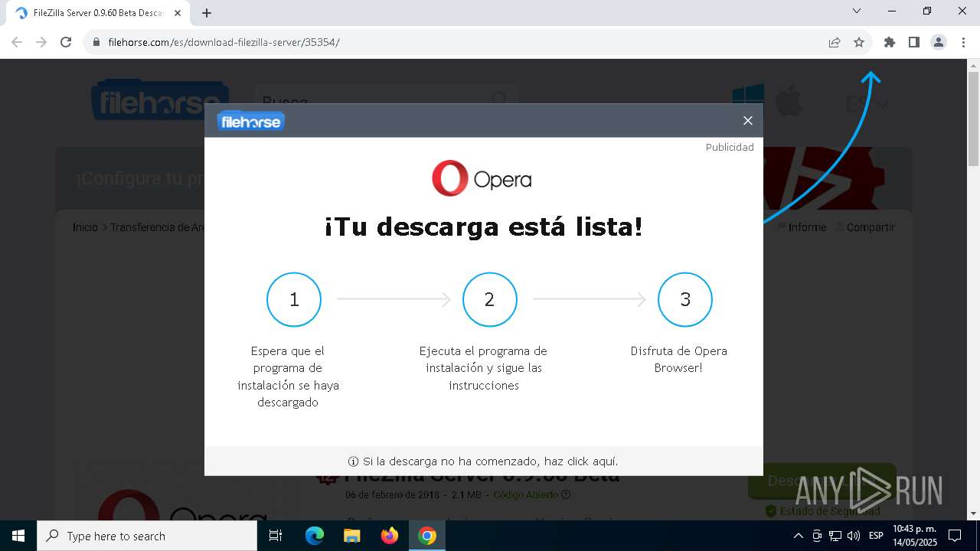This screenshot has height=551, width=980.
Task: Click the Estado de Seguridad shield icon
Action: [771, 511]
